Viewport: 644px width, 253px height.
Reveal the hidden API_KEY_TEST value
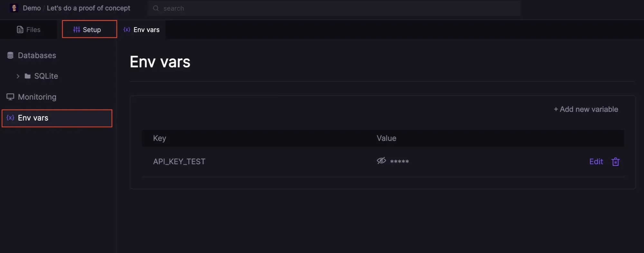tap(381, 161)
